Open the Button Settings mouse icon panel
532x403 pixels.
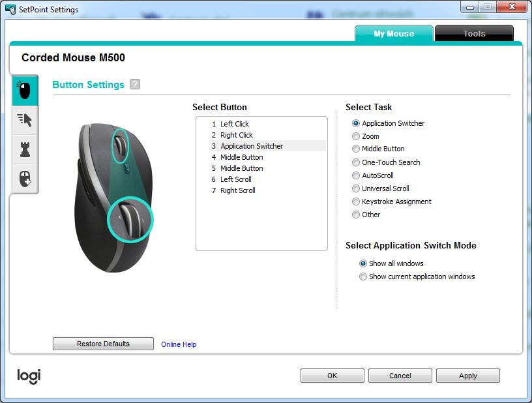click(x=25, y=91)
